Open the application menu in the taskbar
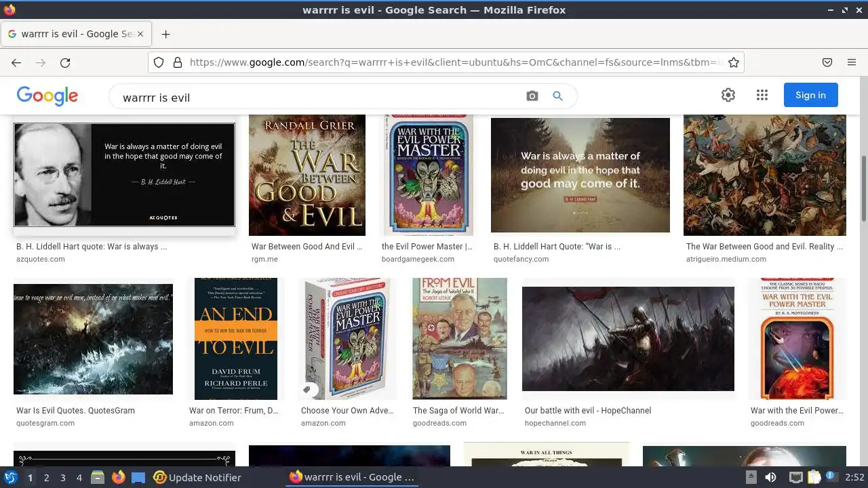The width and height of the screenshot is (868, 488). (x=11, y=477)
